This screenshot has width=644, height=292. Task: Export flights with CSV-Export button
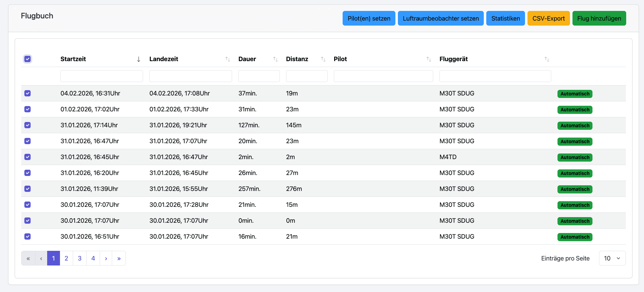click(548, 18)
